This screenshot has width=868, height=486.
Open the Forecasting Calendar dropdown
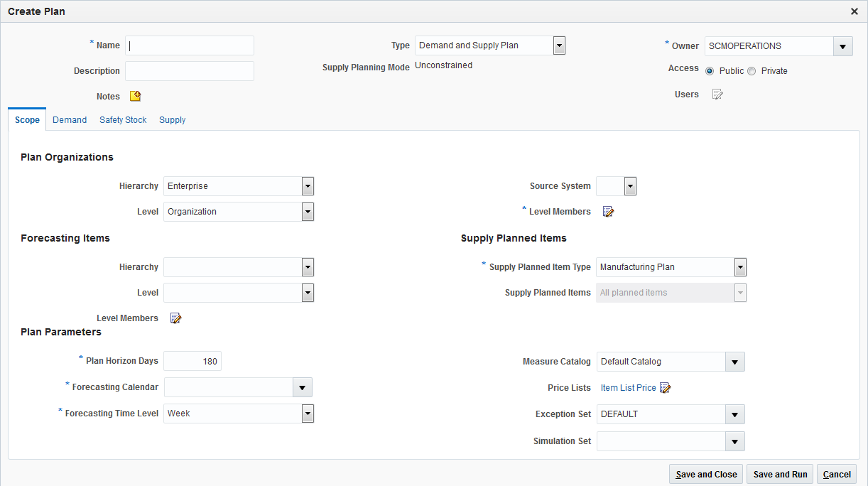[303, 387]
